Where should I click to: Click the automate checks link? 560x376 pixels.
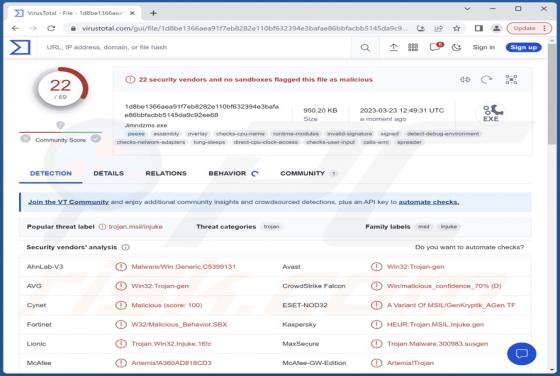pos(429,202)
